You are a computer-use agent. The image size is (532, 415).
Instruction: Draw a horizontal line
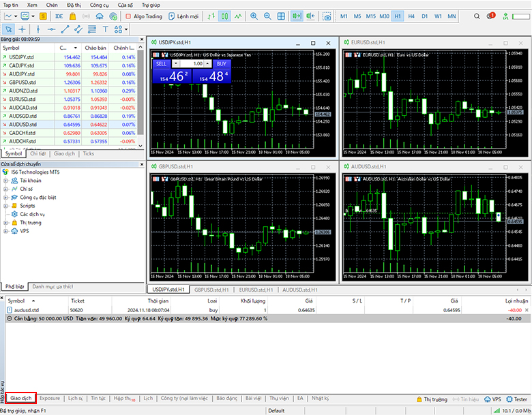point(51,29)
